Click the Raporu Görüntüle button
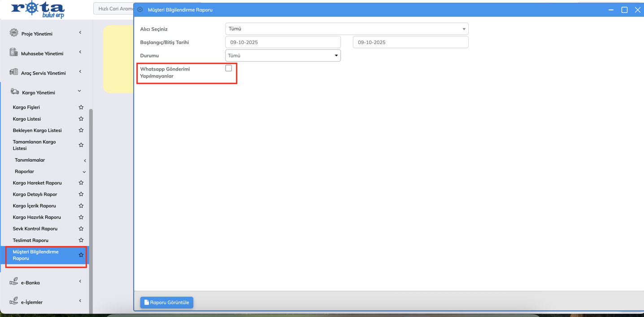644x317 pixels. (x=167, y=303)
